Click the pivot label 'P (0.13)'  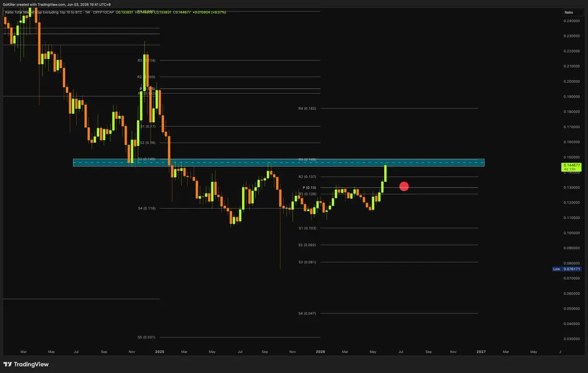(x=309, y=187)
